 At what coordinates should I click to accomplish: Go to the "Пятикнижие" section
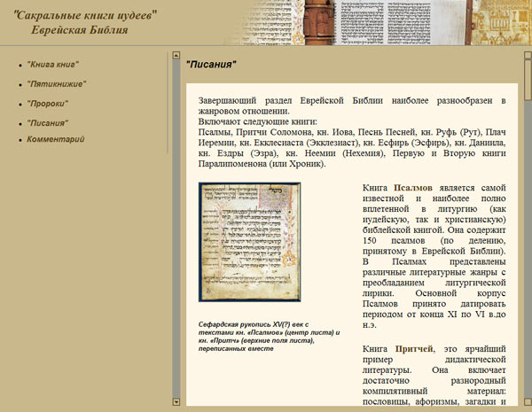56,84
